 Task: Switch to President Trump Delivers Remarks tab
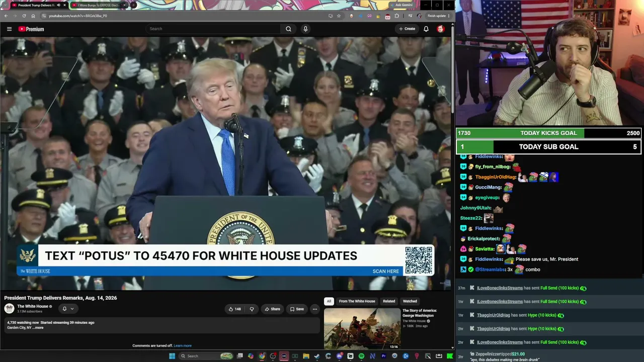[x=36, y=5]
